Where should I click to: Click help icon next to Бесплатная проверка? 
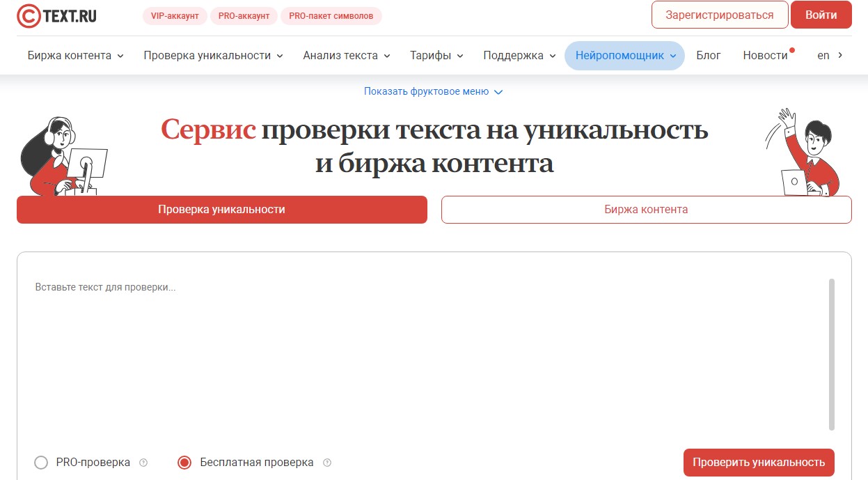coord(327,463)
